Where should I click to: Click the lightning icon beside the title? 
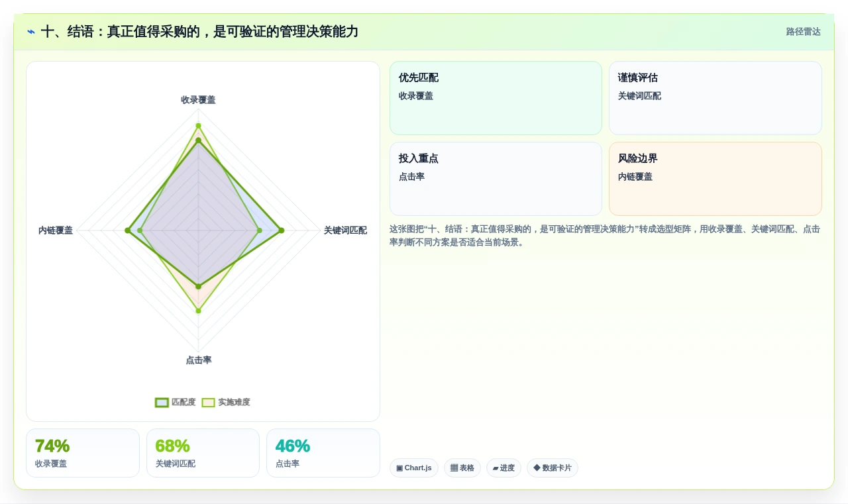tap(31, 32)
